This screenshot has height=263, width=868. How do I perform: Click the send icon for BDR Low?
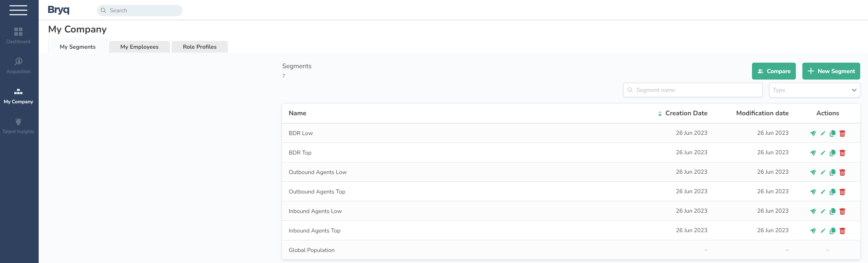(x=813, y=133)
